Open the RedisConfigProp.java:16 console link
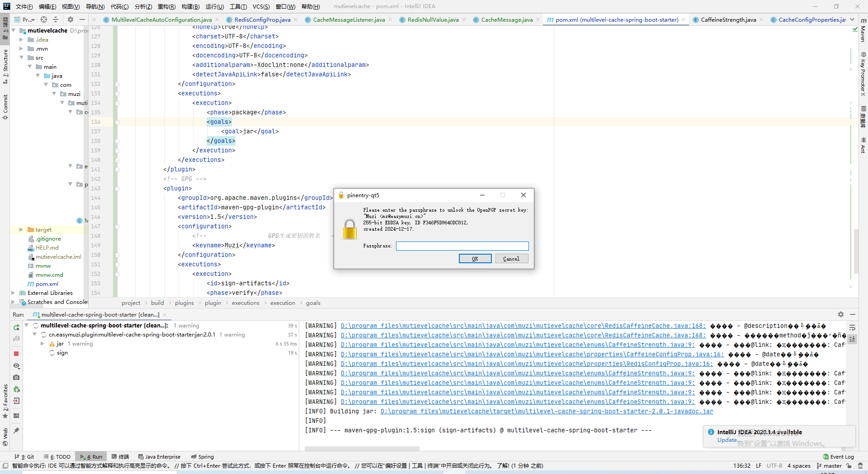This screenshot has height=474, width=868. (x=527, y=364)
